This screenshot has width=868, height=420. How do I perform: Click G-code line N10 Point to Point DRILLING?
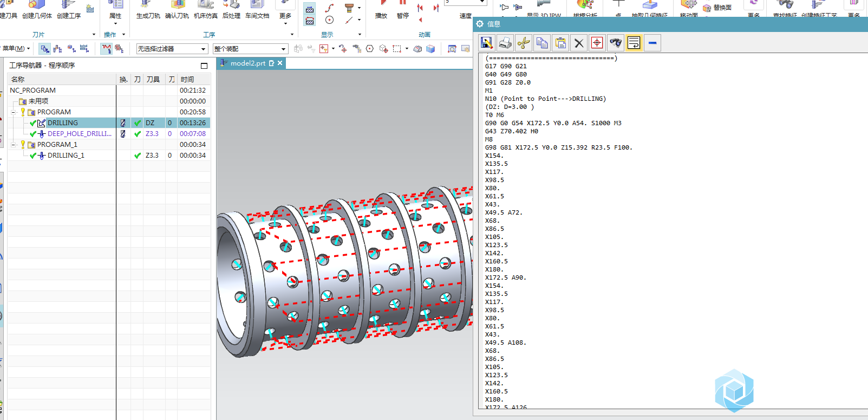[x=545, y=99]
